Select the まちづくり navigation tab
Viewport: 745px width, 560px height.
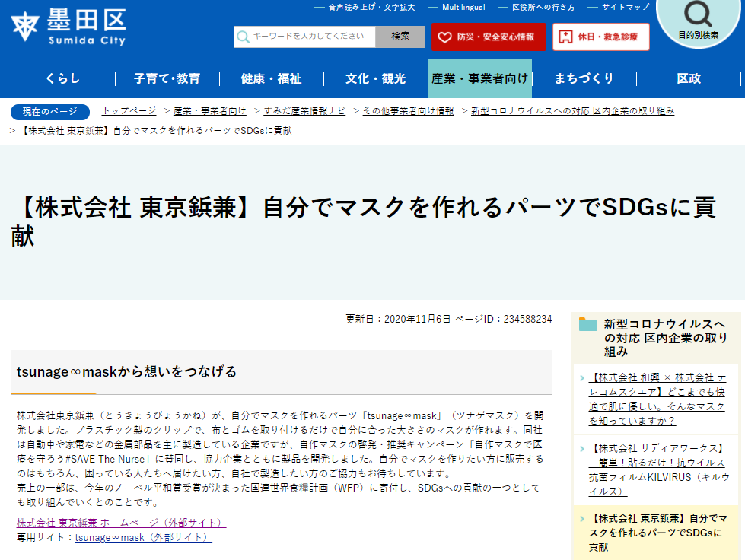[584, 78]
